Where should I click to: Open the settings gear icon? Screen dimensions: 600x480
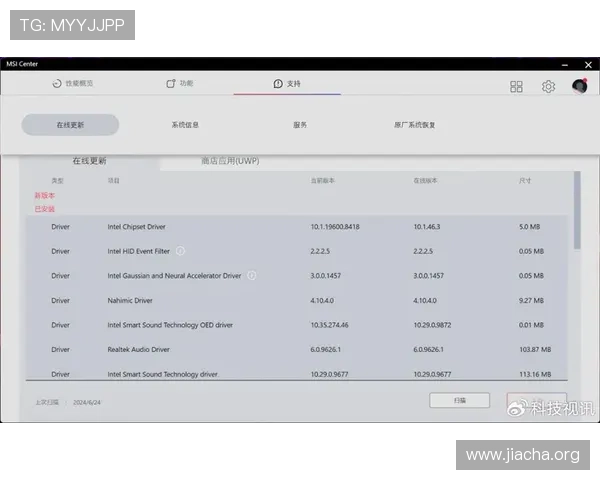point(548,87)
